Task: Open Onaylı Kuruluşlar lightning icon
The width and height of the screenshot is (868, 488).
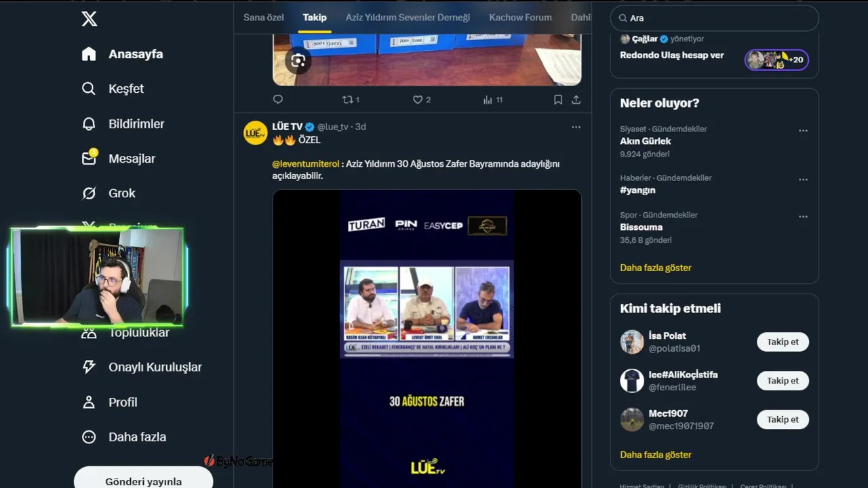Action: [89, 367]
